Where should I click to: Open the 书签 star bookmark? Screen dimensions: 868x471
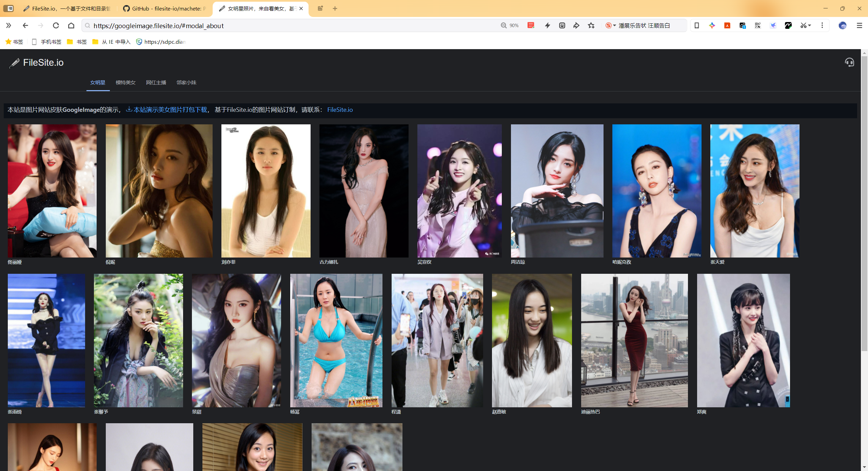coord(14,42)
